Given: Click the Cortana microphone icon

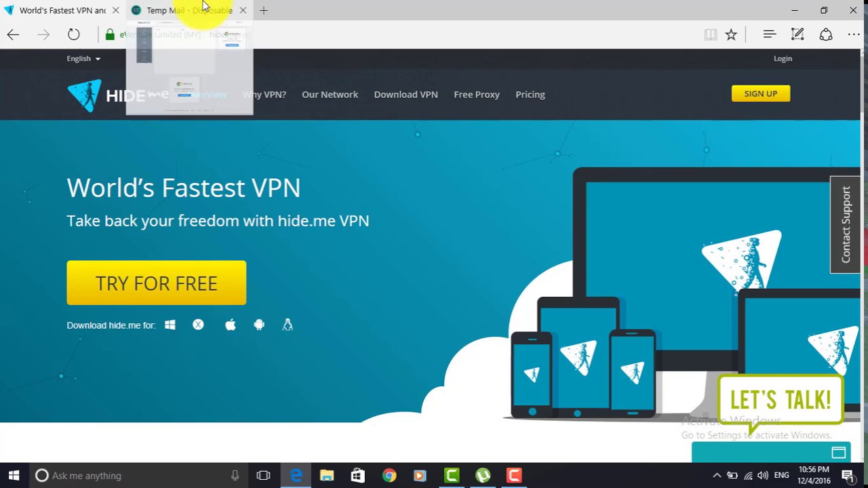Looking at the screenshot, I should (235, 476).
